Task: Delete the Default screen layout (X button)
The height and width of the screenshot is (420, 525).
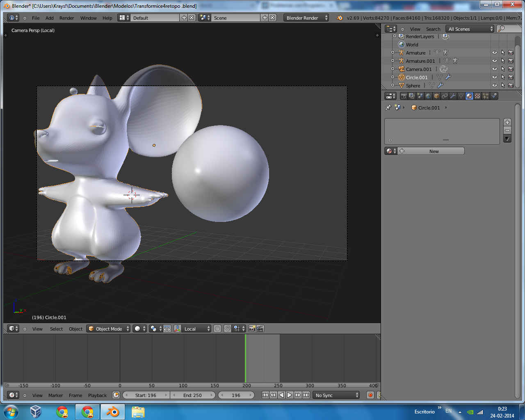Action: (192, 18)
